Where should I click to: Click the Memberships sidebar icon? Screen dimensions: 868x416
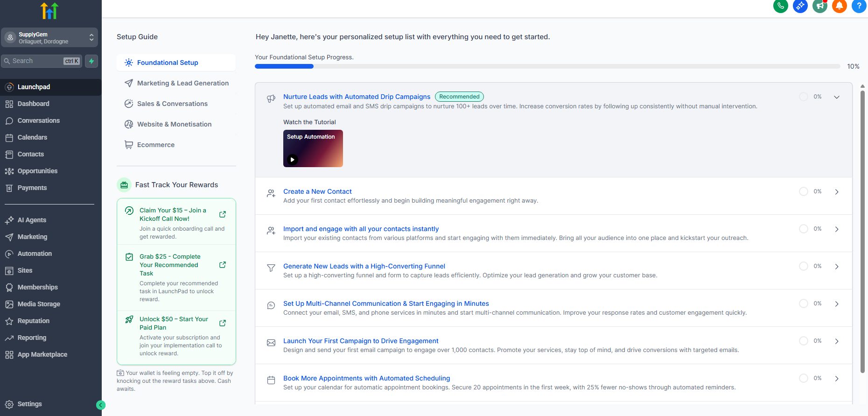(9, 288)
